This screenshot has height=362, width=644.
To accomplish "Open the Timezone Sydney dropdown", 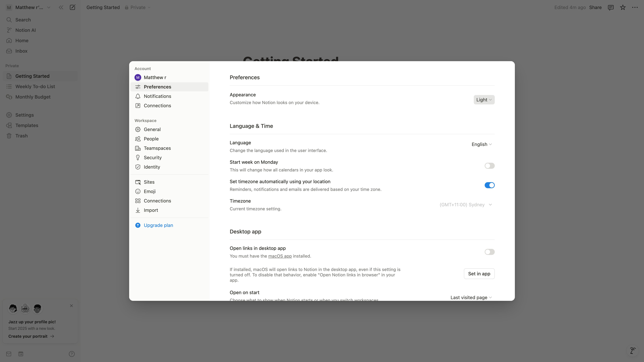I will pyautogui.click(x=466, y=205).
